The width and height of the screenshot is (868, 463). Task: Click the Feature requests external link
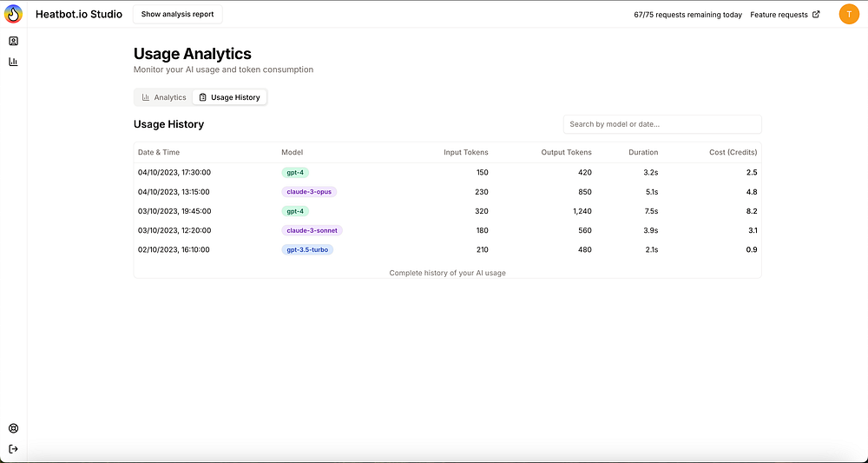click(x=785, y=15)
